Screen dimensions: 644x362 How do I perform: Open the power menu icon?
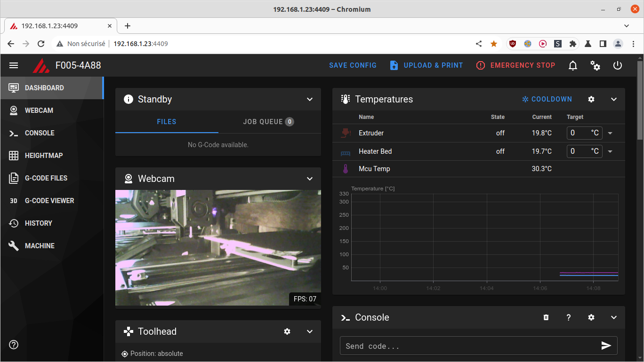click(618, 65)
